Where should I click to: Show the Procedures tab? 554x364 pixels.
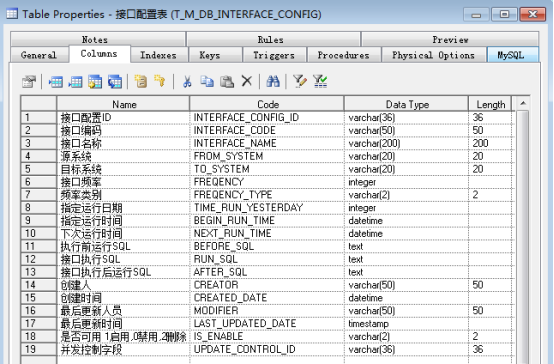344,55
